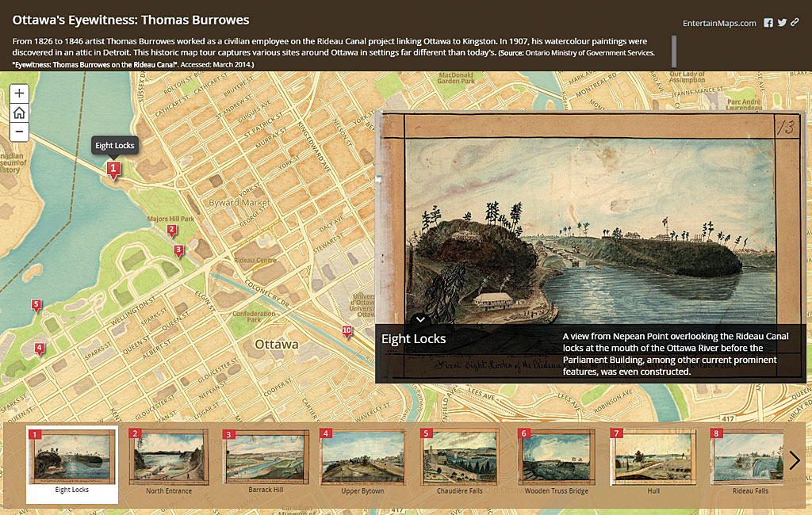The image size is (812, 515).
Task: Share the tour on Twitter
Action: coord(782,23)
